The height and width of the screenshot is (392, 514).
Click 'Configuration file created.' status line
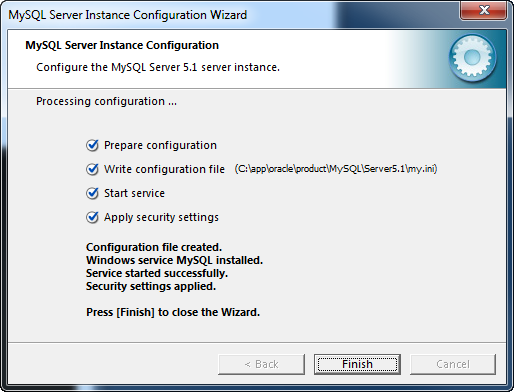[x=154, y=247]
